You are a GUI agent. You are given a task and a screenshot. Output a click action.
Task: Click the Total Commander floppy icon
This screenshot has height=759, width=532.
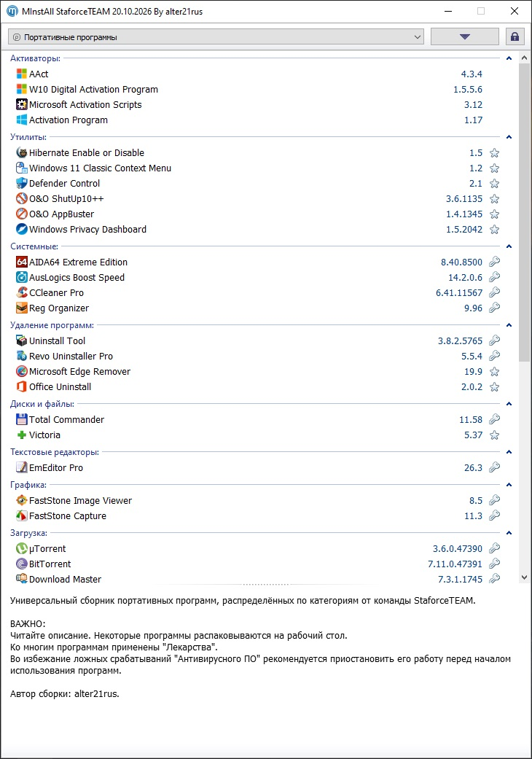click(x=21, y=419)
